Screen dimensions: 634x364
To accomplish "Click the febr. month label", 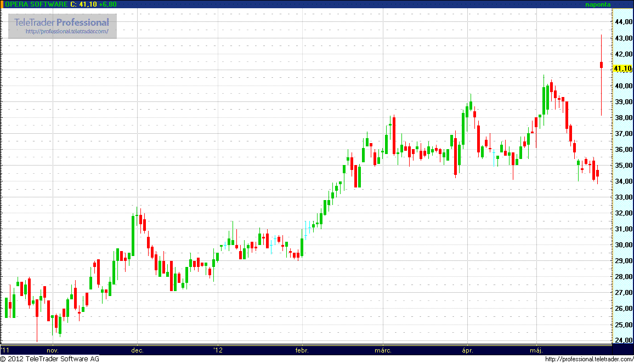I will point(302,350).
